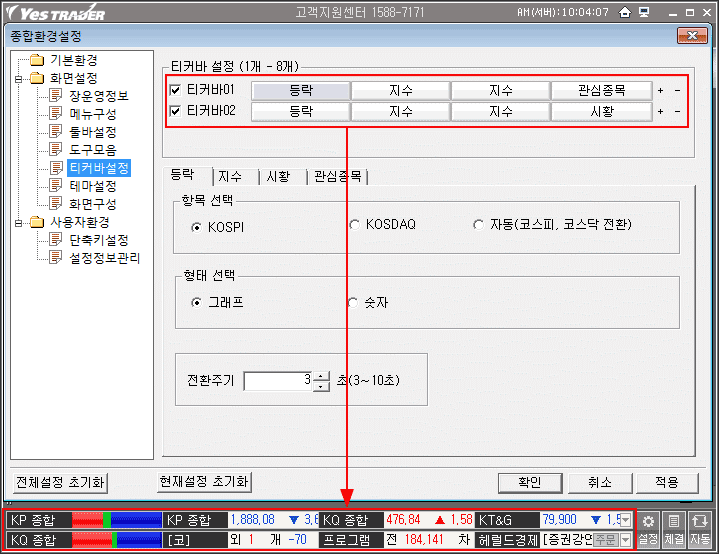Collapse the 화면설정 tree node

click(18, 78)
